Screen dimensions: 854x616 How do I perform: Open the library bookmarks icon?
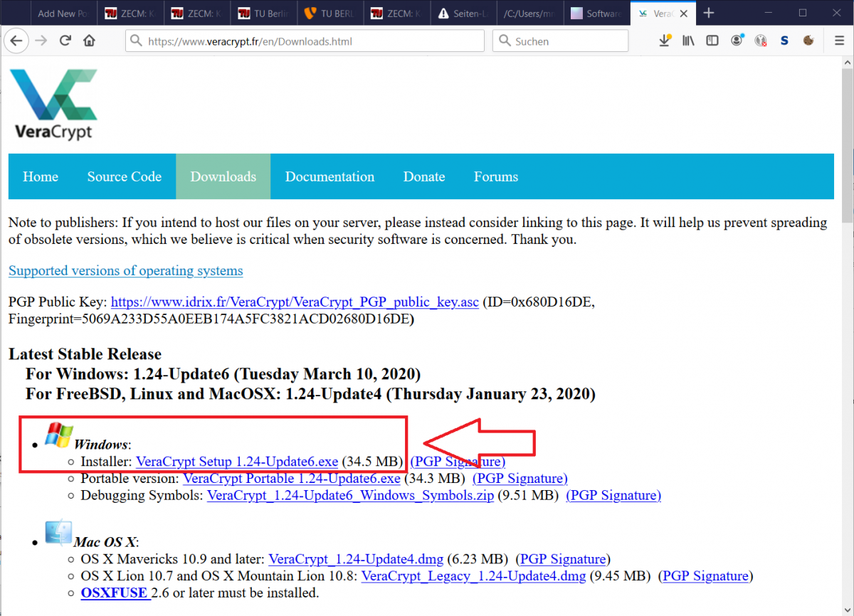pos(688,41)
